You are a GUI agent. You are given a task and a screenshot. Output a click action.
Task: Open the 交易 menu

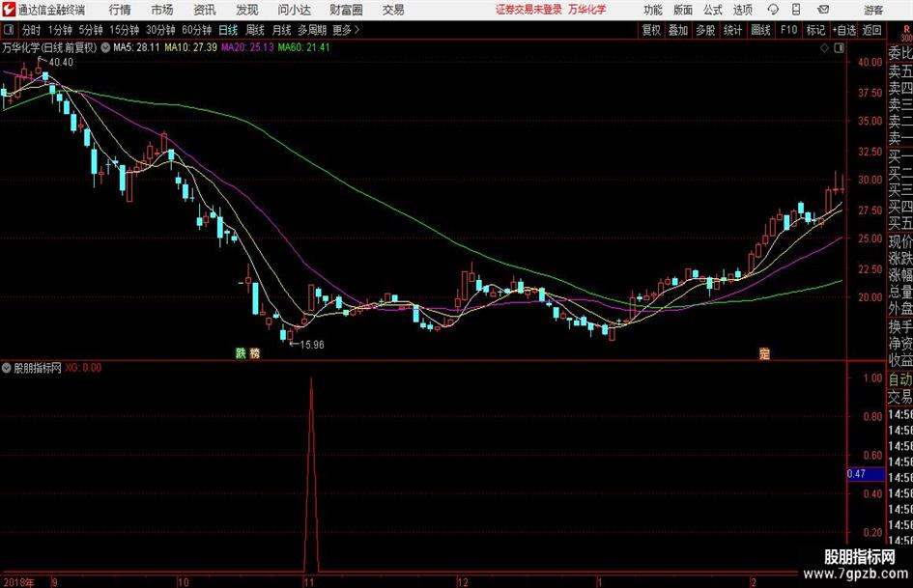pos(393,10)
